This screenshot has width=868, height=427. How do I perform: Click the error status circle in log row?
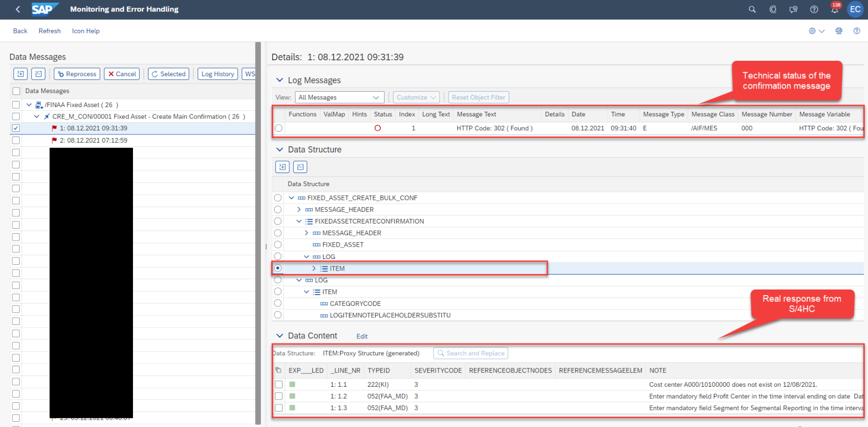pyautogui.click(x=378, y=128)
